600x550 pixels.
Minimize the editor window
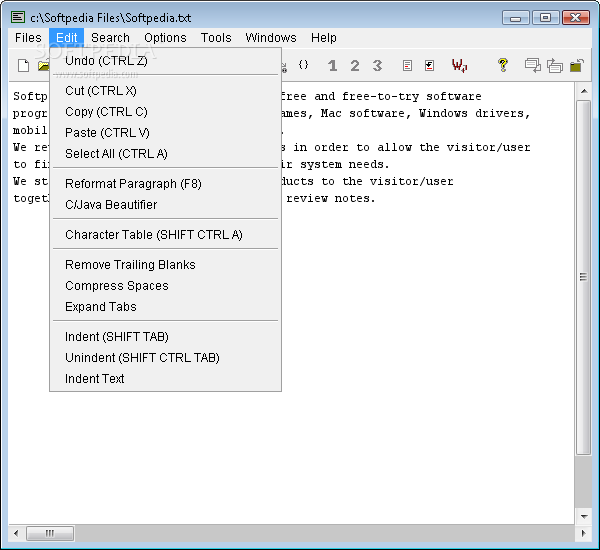515,18
